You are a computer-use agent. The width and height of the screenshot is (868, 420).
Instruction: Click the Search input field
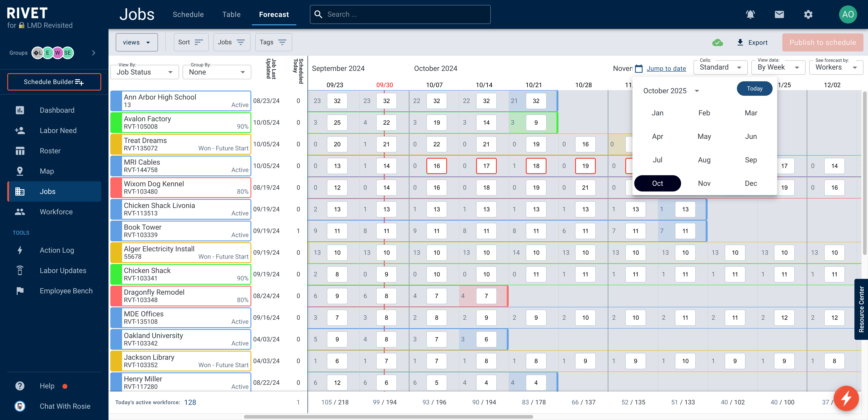400,14
